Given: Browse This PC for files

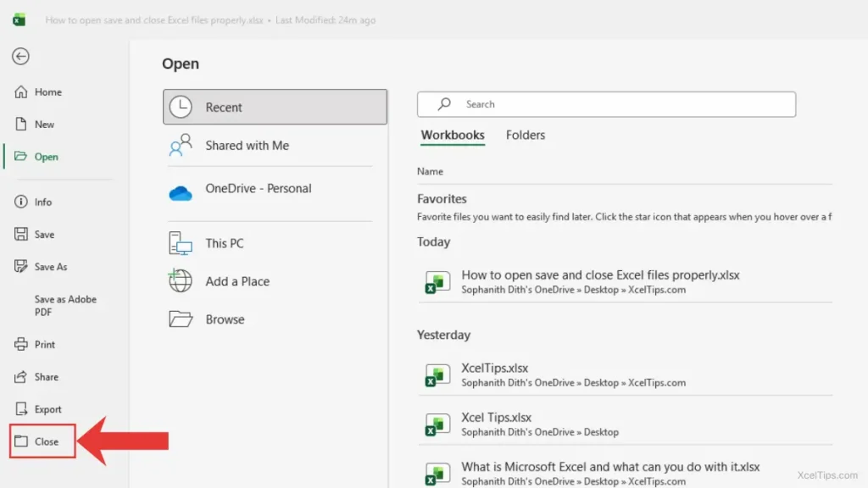Looking at the screenshot, I should pos(224,243).
